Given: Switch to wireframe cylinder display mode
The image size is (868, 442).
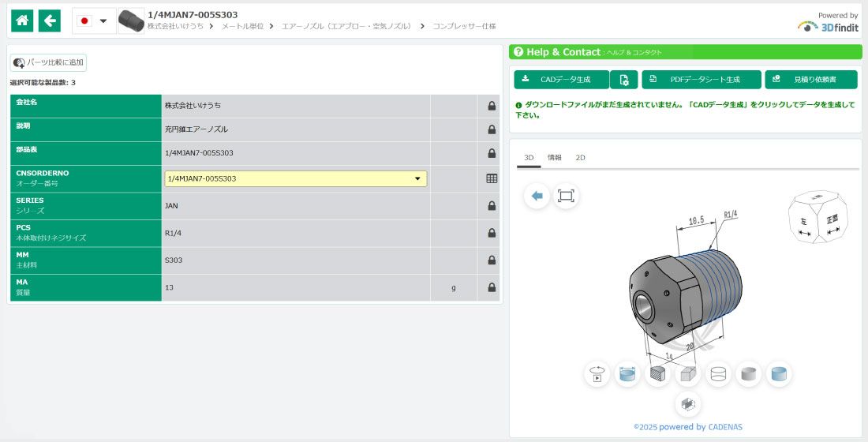Looking at the screenshot, I should click(x=718, y=374).
